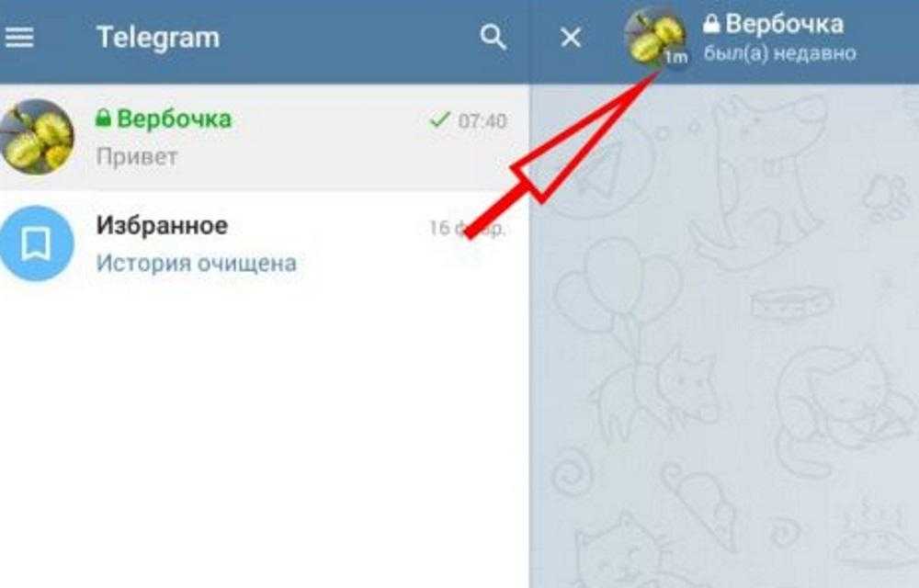Screen dimensions: 919x588
Task: Open the Избранное saved messages chat
Action: [264, 243]
